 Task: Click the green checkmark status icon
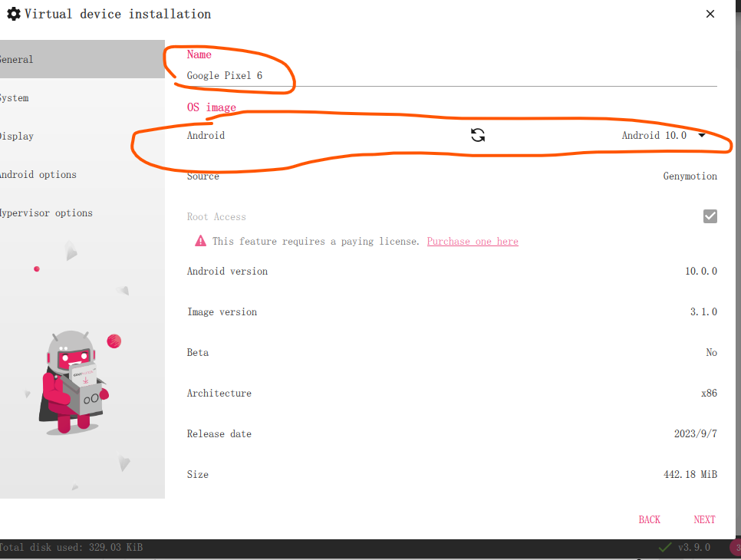coord(665,547)
